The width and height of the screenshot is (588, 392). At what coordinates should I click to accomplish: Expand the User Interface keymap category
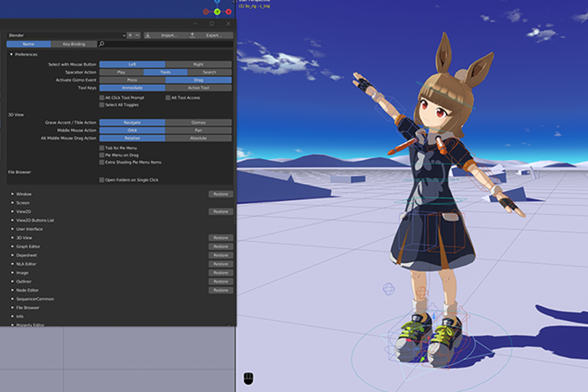12,229
